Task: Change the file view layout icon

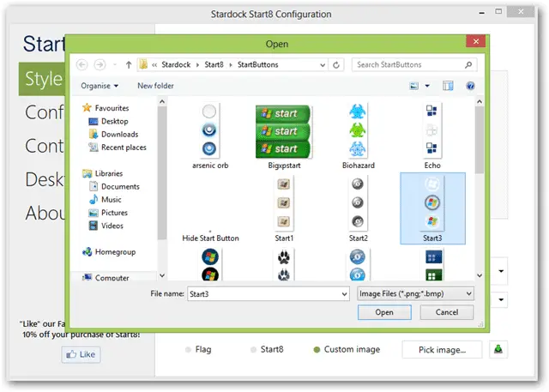Action: (x=414, y=86)
